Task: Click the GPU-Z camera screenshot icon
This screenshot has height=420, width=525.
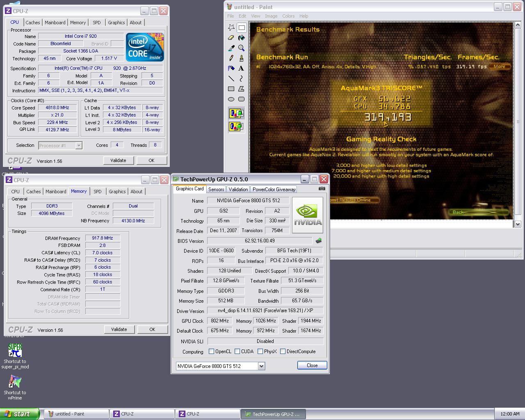Action: tap(322, 189)
